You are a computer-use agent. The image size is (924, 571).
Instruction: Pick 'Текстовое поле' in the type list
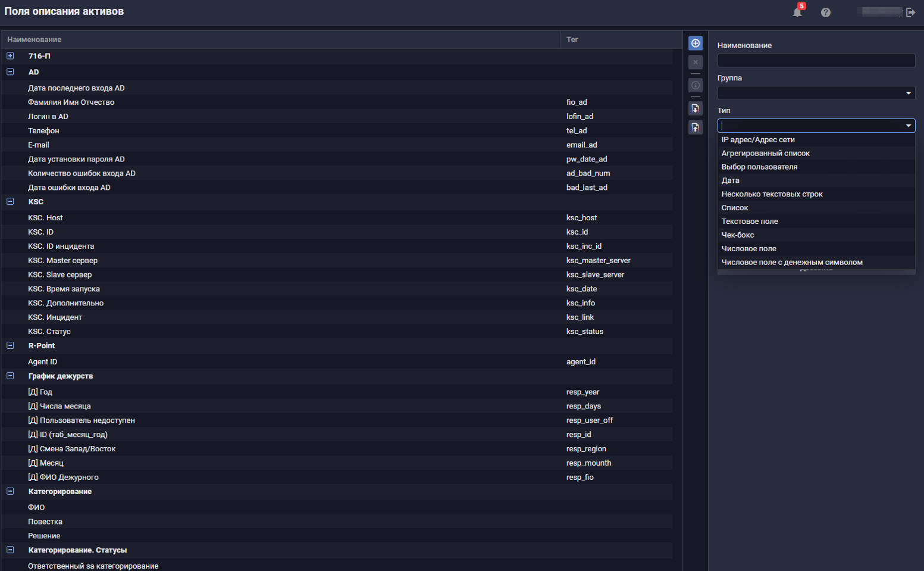(750, 221)
